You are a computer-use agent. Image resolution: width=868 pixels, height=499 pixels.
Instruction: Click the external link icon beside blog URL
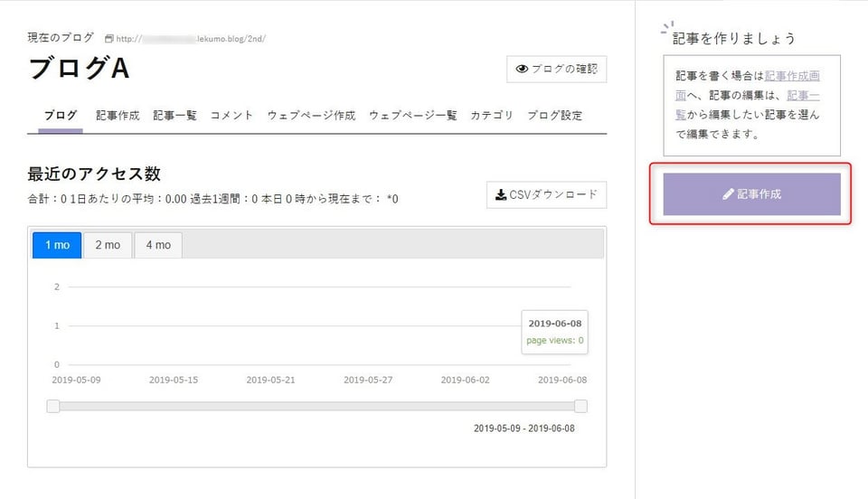[109, 39]
